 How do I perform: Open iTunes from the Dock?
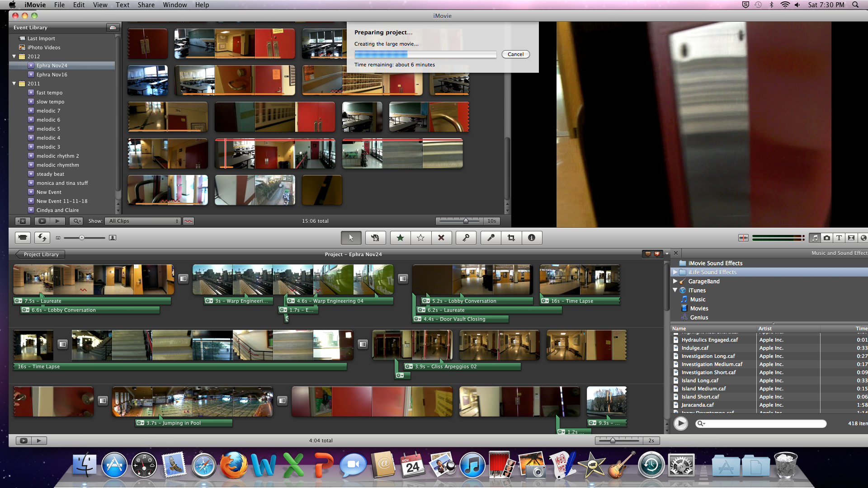472,465
